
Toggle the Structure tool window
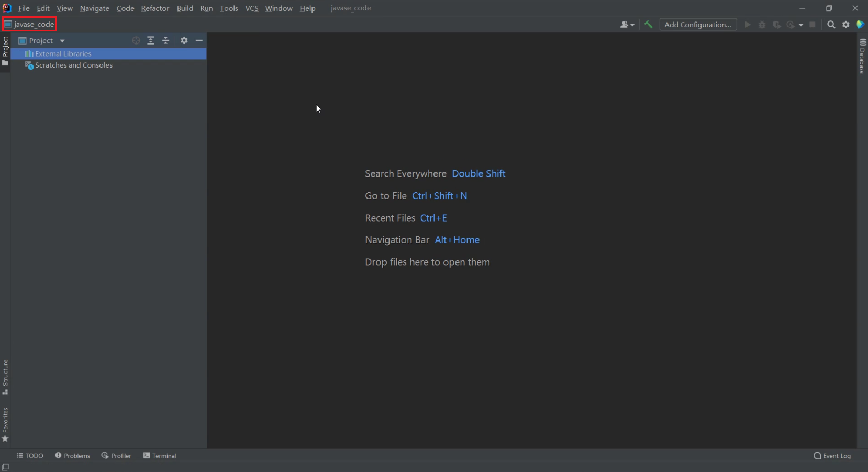(x=5, y=377)
